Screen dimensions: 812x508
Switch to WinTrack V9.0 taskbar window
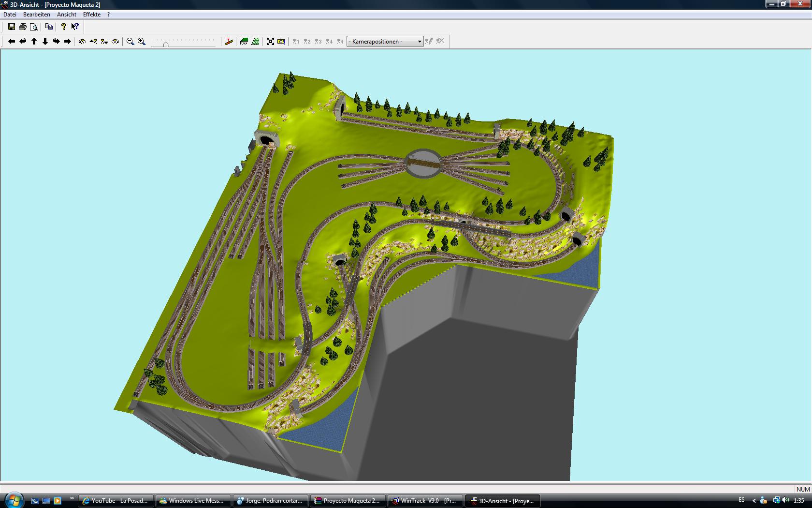425,501
